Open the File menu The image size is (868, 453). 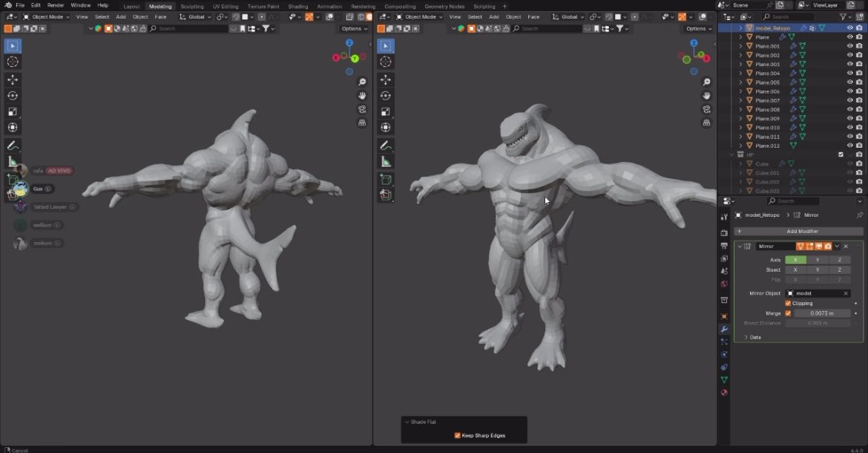tap(20, 5)
